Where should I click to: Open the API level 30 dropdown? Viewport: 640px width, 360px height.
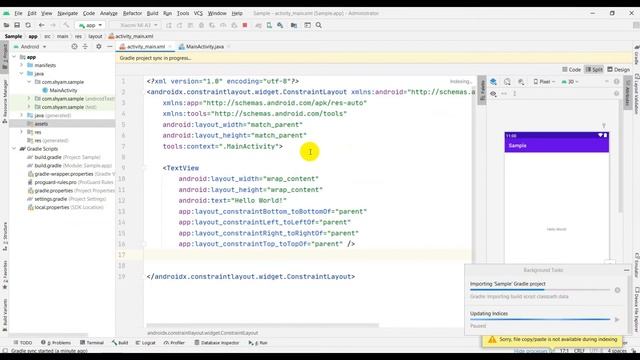coord(570,82)
